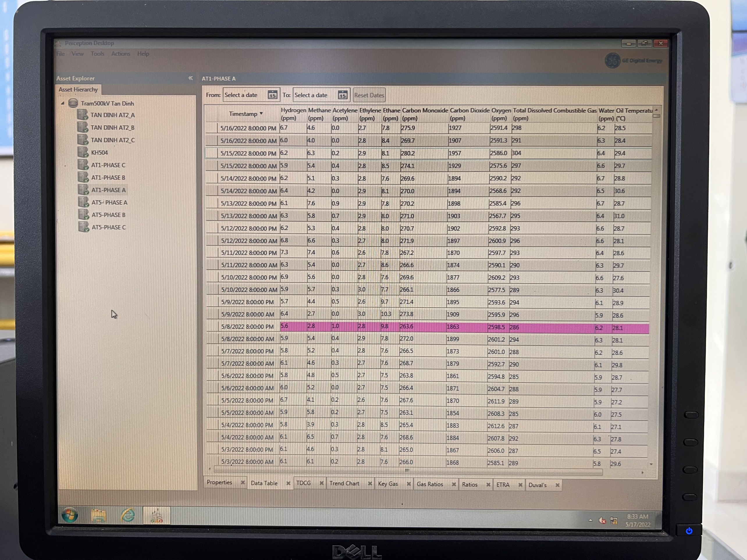Switch to the ETRA tab
The image size is (747, 560).
pos(502,485)
